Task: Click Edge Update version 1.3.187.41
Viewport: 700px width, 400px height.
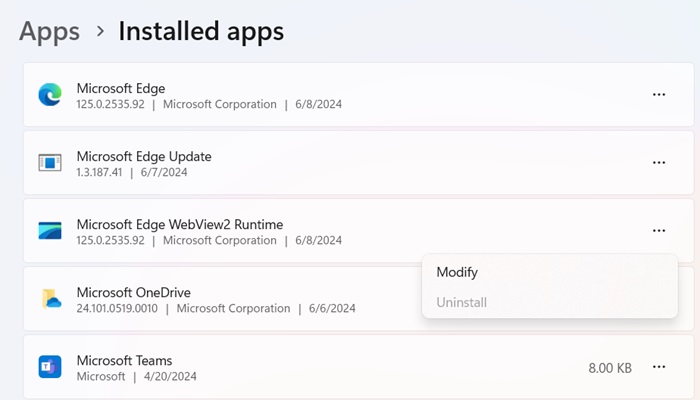Action: pyautogui.click(x=99, y=172)
